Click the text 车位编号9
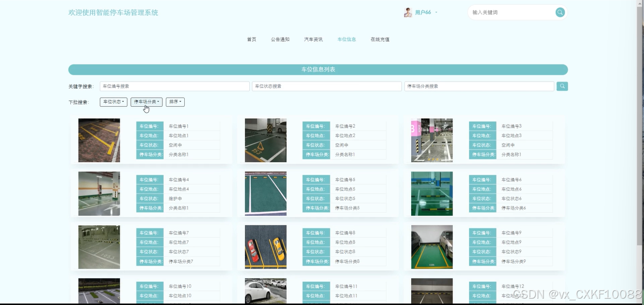 512,233
